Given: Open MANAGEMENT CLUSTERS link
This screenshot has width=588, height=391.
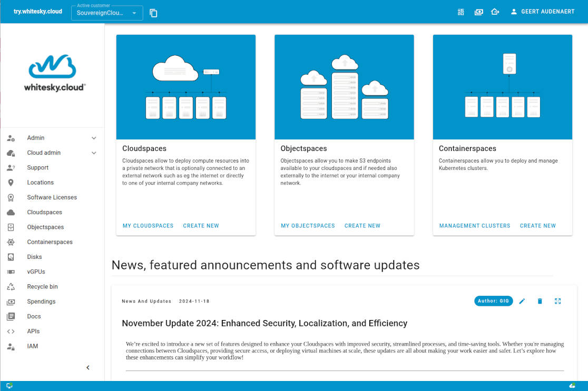Looking at the screenshot, I should (x=475, y=226).
